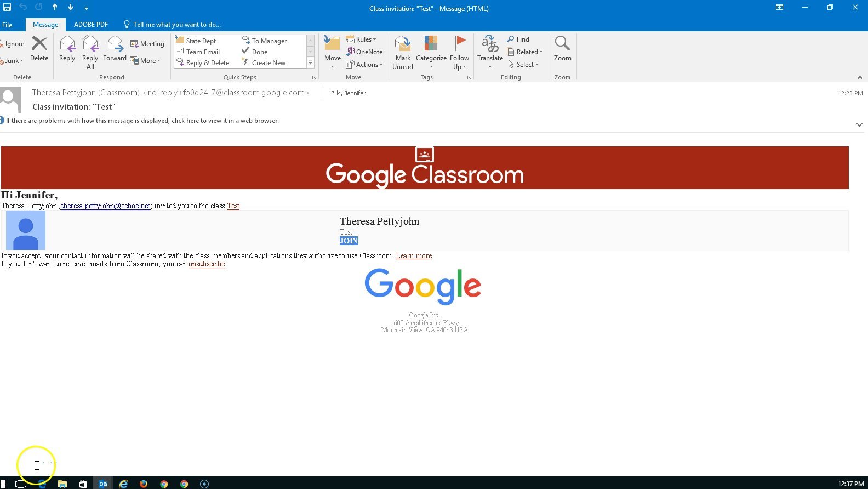Open Task View on the taskbar
This screenshot has height=489, width=868.
tap(21, 484)
